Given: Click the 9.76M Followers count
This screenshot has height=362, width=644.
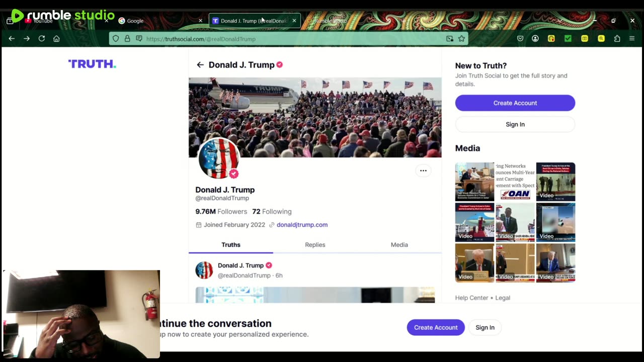Looking at the screenshot, I should point(221,212).
